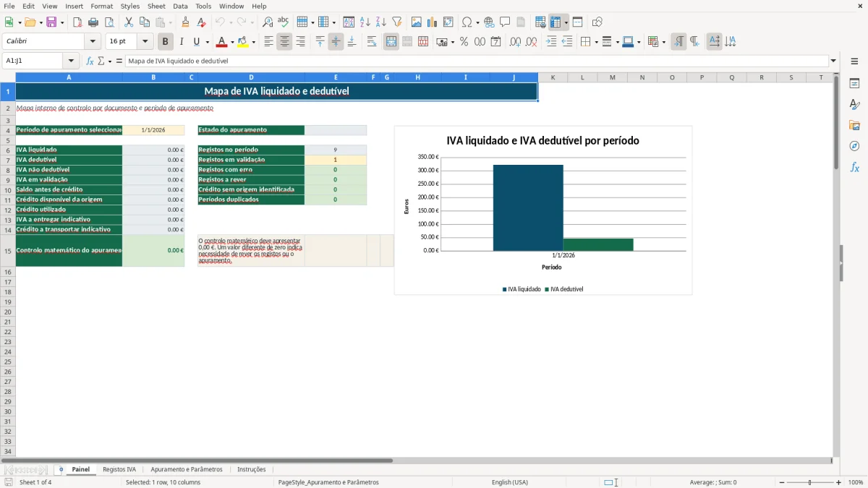The image size is (868, 488).
Task: Click the Increase Indent icon
Action: pos(551,42)
